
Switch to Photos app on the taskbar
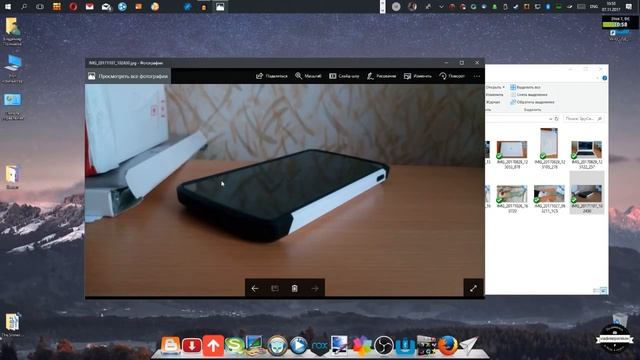coord(220,7)
